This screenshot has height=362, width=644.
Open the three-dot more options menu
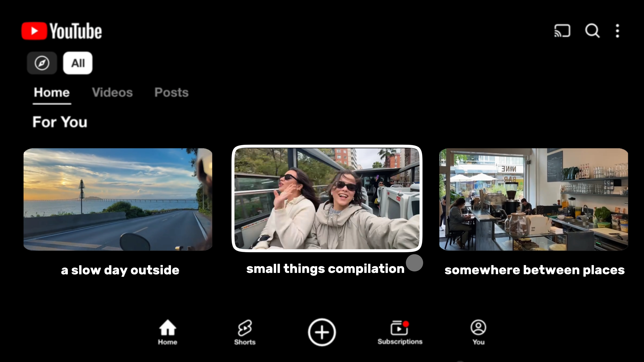[x=617, y=31]
